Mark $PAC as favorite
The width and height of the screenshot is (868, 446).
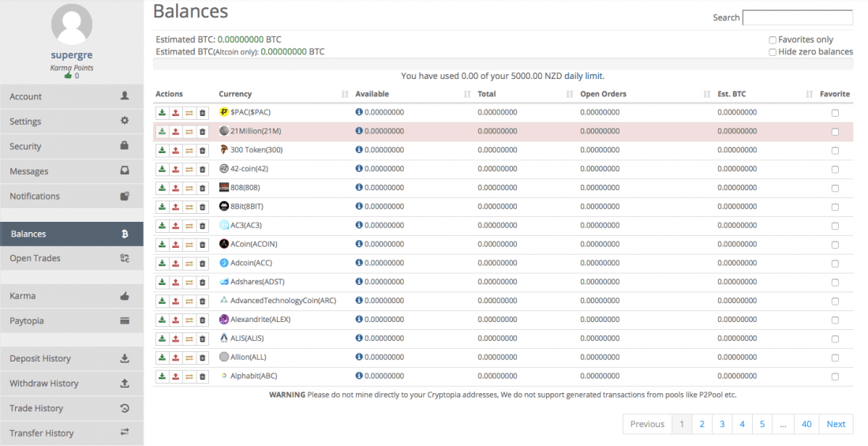pyautogui.click(x=835, y=113)
